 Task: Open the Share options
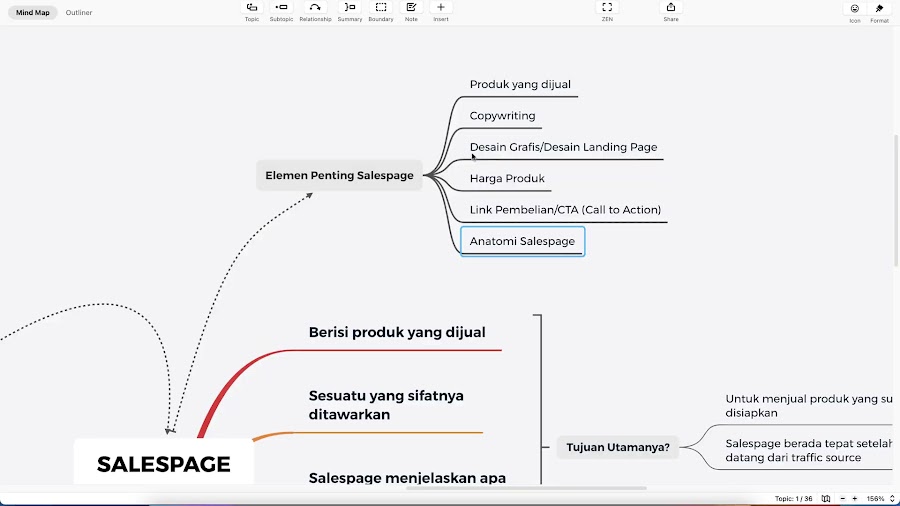pos(671,11)
